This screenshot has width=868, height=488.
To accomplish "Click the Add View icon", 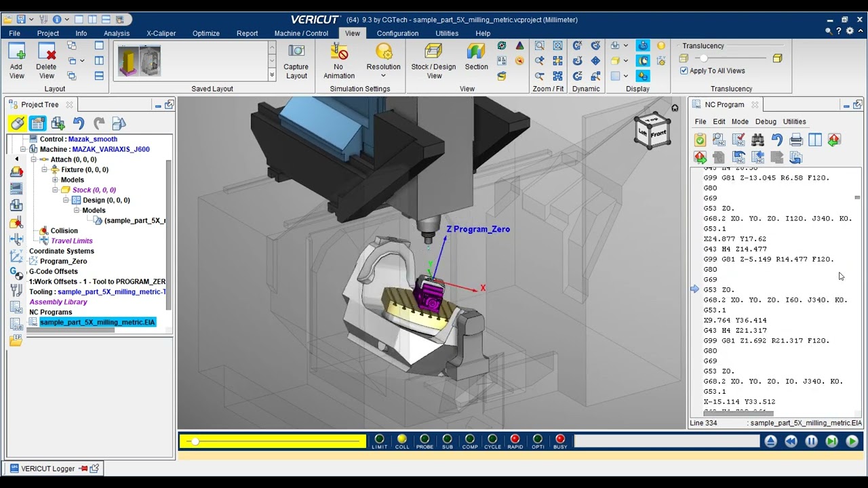I will [16, 52].
